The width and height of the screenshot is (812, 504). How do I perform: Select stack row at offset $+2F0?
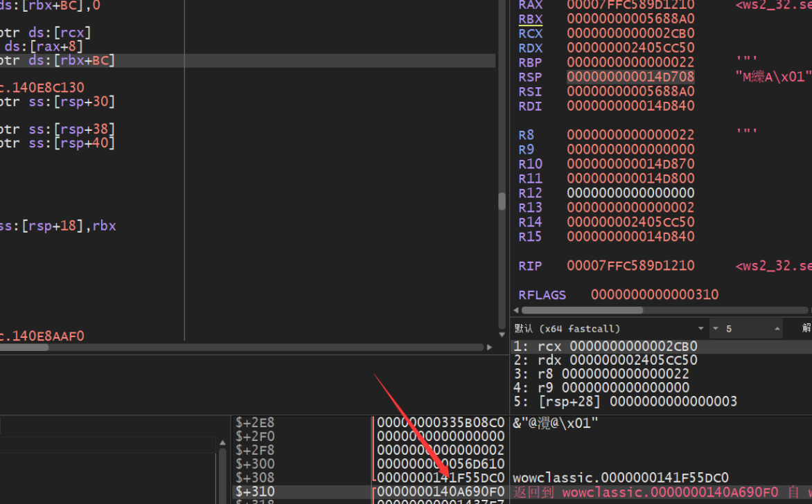(370, 437)
